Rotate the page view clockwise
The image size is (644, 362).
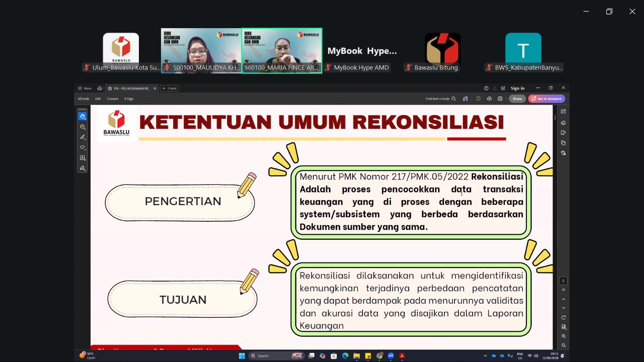pos(563,317)
